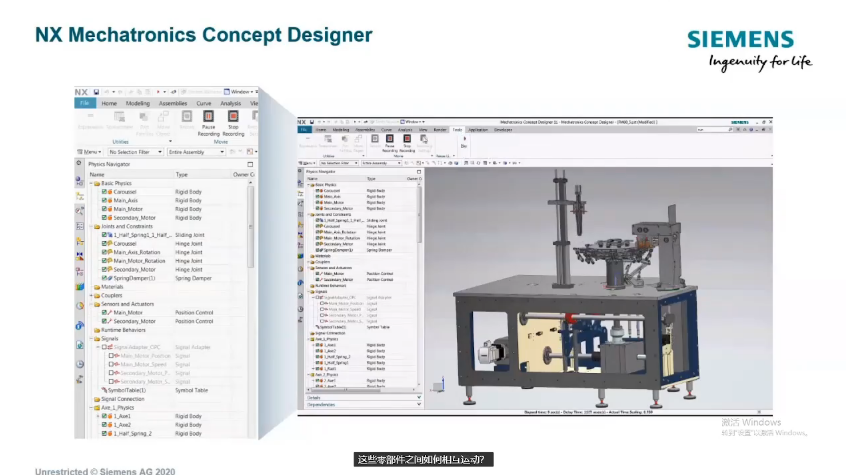This screenshot has height=475, width=846.
Task: Click the orange body icon beside 1_Axe2 in magnified tree
Action: pyautogui.click(x=110, y=425)
